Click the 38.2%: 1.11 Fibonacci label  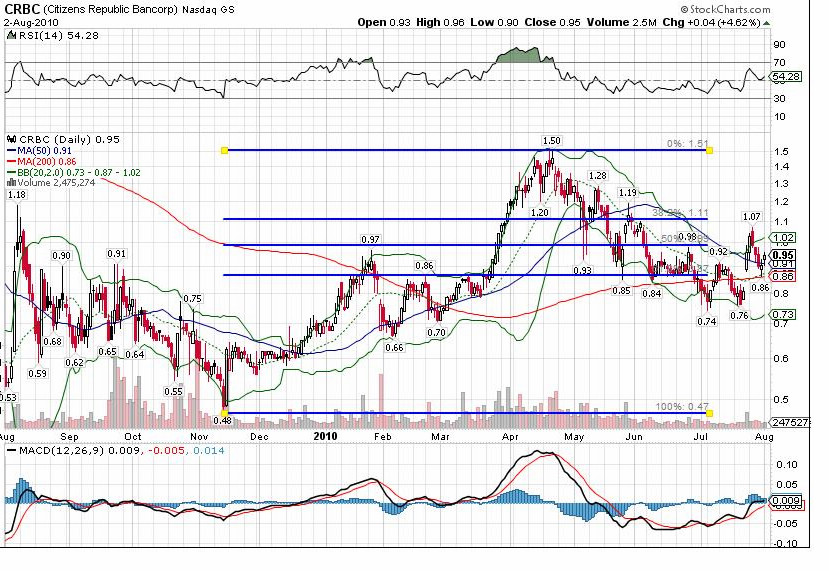pos(679,213)
